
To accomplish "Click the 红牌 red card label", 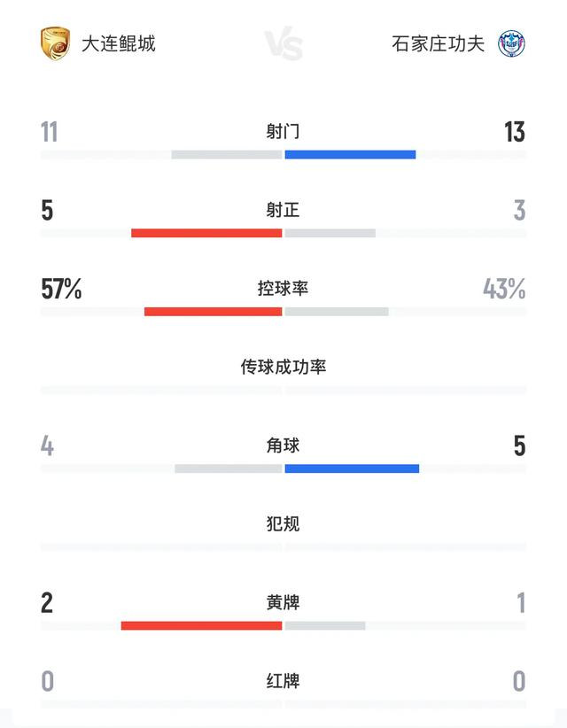I will point(283,681).
